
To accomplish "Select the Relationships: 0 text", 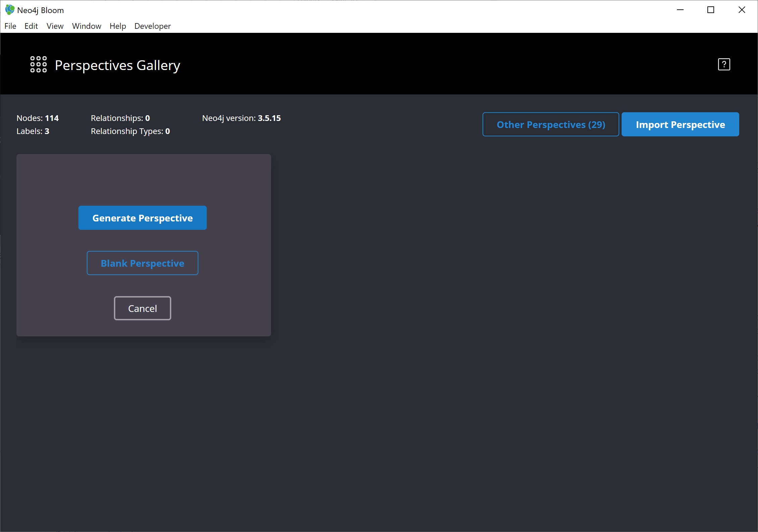I will (x=120, y=118).
